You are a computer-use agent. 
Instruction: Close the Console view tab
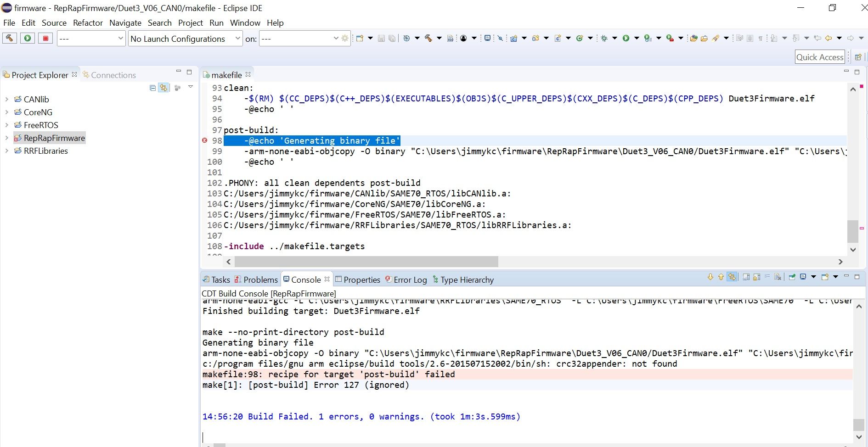(327, 279)
